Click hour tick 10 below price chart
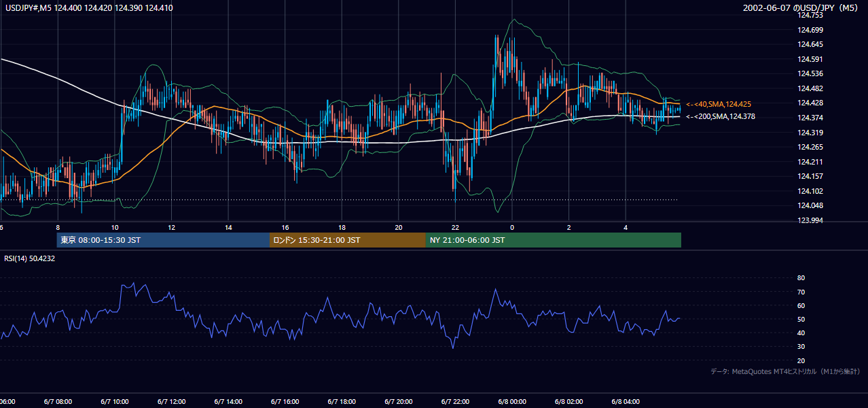The width and height of the screenshot is (868, 408). pyautogui.click(x=115, y=228)
